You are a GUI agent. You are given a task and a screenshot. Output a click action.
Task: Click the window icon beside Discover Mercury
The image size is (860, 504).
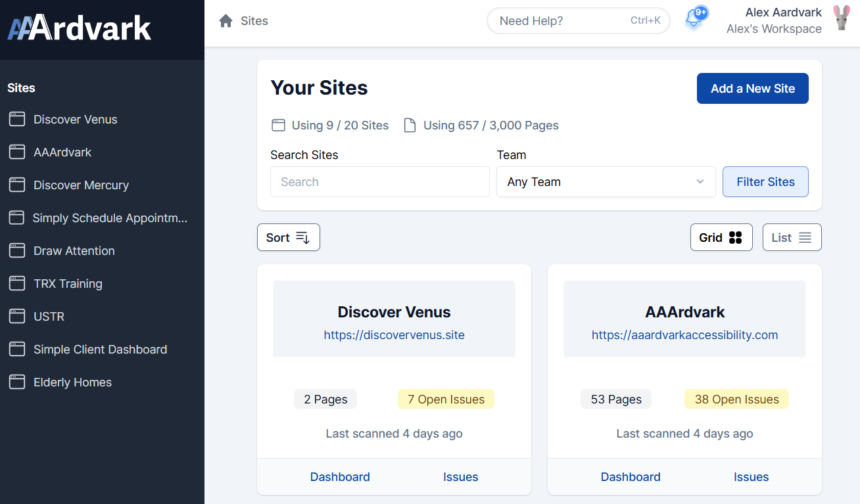(17, 185)
